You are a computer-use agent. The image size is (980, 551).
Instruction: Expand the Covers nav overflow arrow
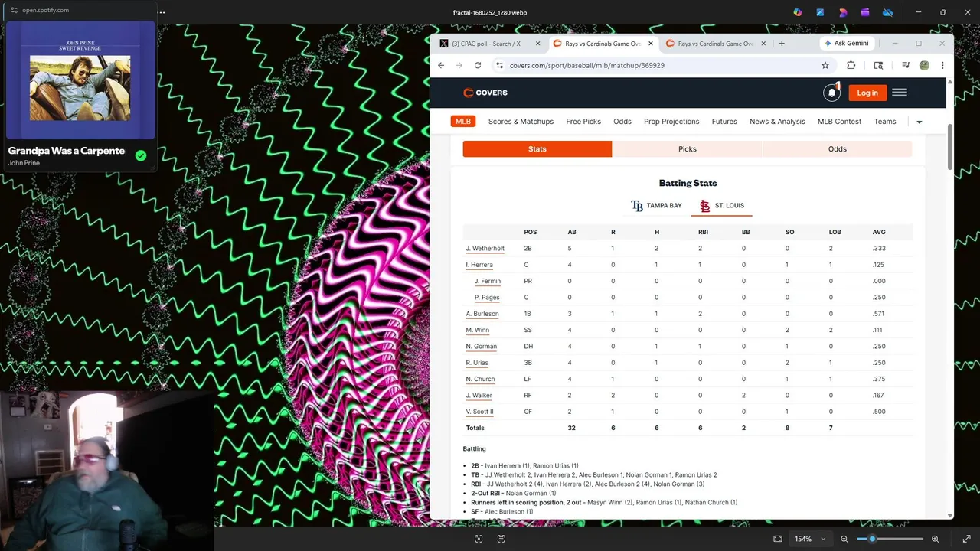(919, 122)
